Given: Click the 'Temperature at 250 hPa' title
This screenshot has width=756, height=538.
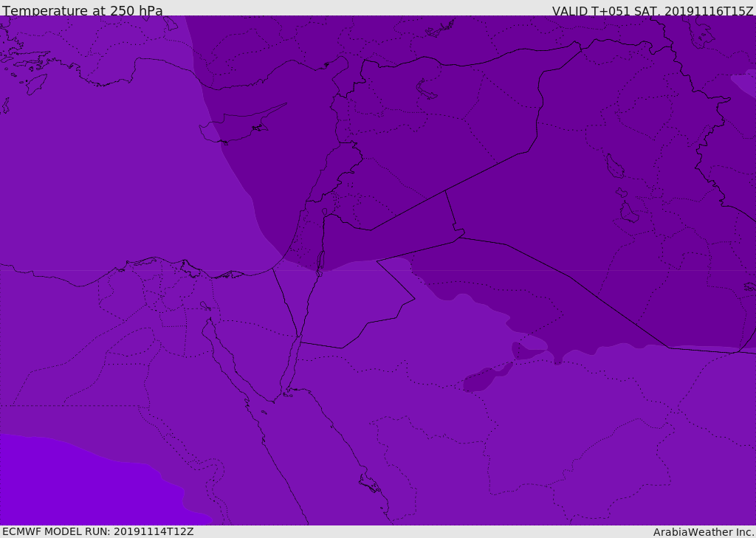Looking at the screenshot, I should pyautogui.click(x=83, y=10).
